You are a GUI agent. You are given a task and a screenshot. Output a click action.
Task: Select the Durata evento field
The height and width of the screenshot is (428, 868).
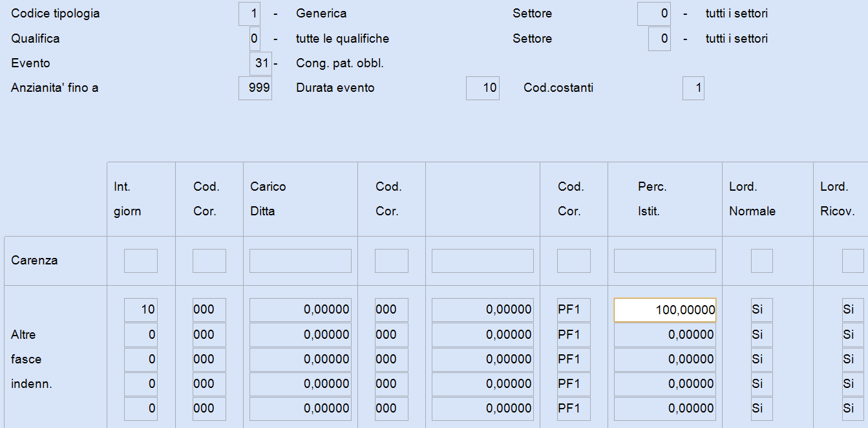point(483,88)
